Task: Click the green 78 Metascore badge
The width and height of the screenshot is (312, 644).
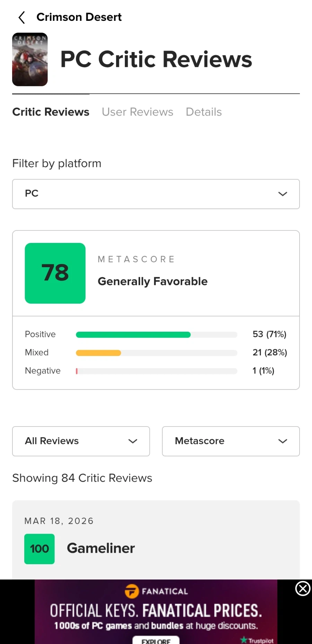Action: (55, 273)
